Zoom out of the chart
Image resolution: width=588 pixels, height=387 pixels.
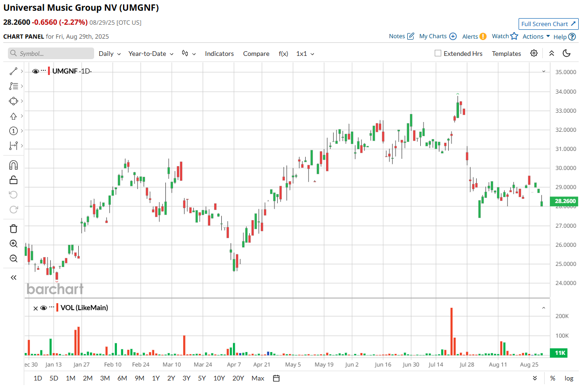(14, 258)
